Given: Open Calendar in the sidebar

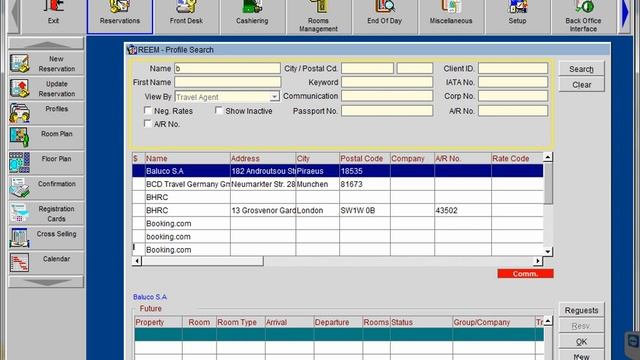Looking at the screenshot, I should click(x=46, y=263).
